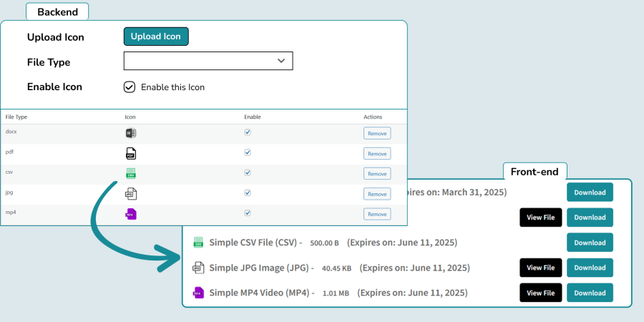This screenshot has width=644, height=322.
Task: Select the Front-end tab label
Action: 535,172
